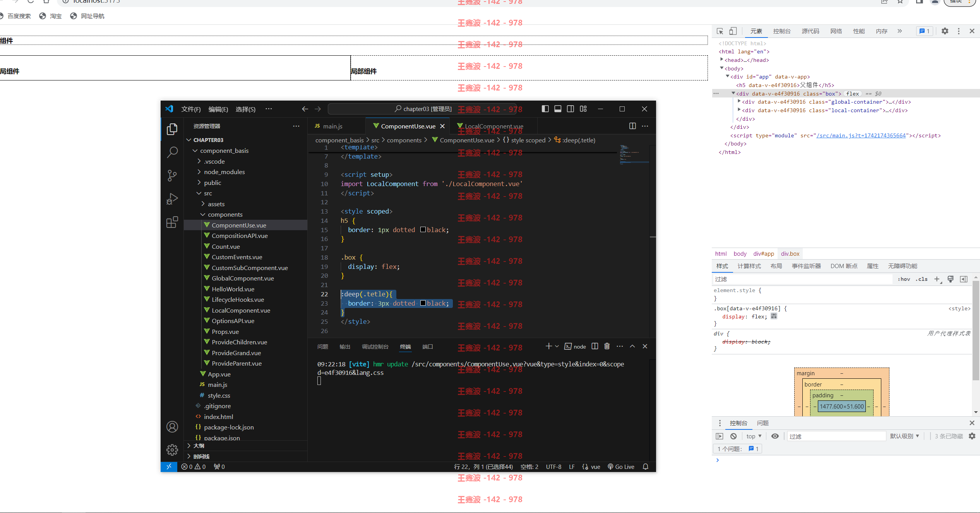The width and height of the screenshot is (980, 513).
Task: Open the flexbox editor icon next to display: flex
Action: [x=774, y=316]
